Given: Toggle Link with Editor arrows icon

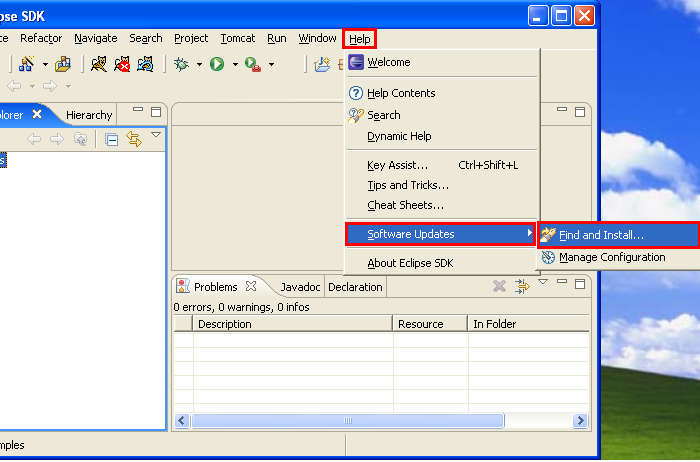Looking at the screenshot, I should click(x=134, y=139).
